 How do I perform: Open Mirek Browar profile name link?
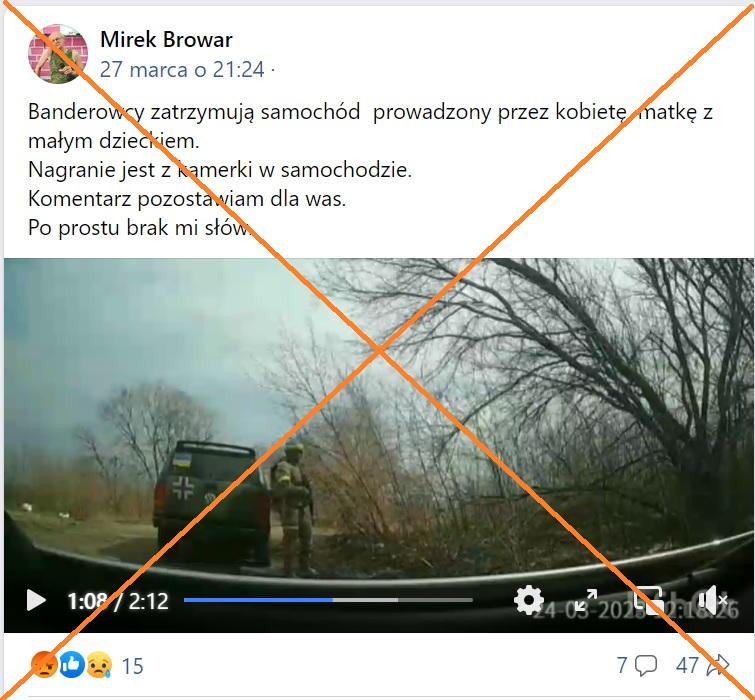[x=166, y=39]
